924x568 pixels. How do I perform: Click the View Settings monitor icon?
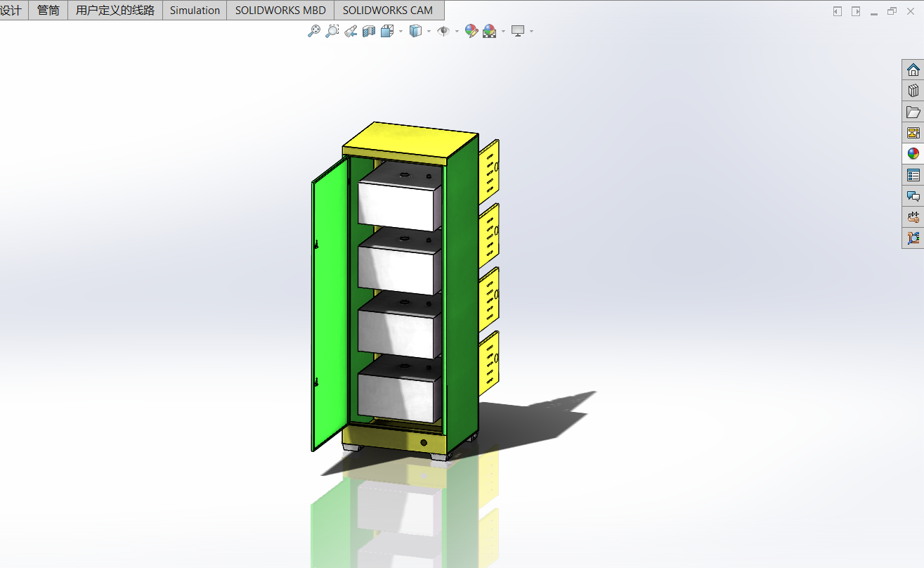[x=518, y=31]
